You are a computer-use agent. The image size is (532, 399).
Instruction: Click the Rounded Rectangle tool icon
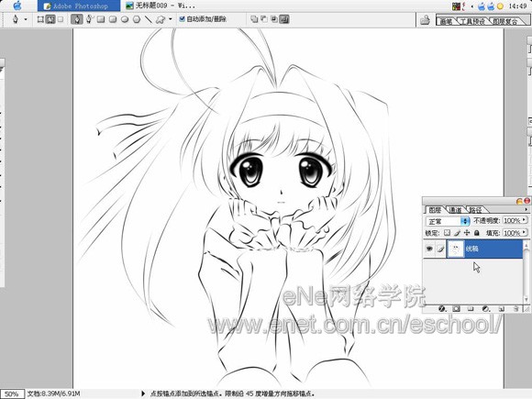pyautogui.click(x=113, y=19)
